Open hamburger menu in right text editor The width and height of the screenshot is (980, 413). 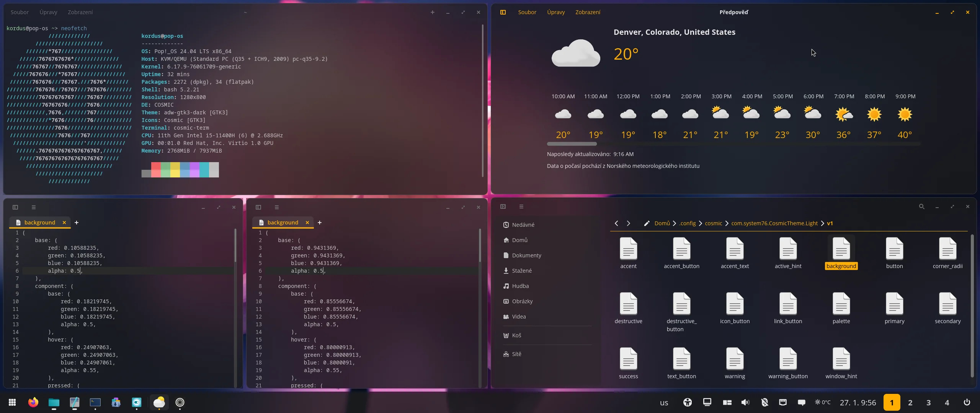click(277, 207)
